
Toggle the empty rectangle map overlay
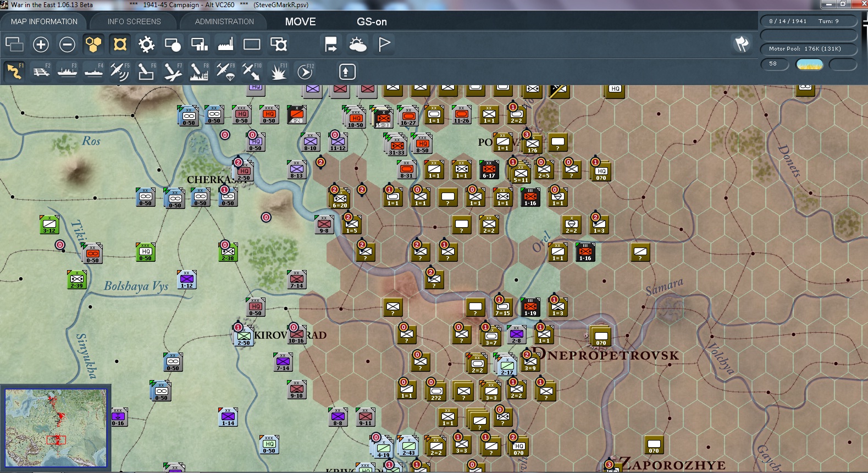(252, 44)
